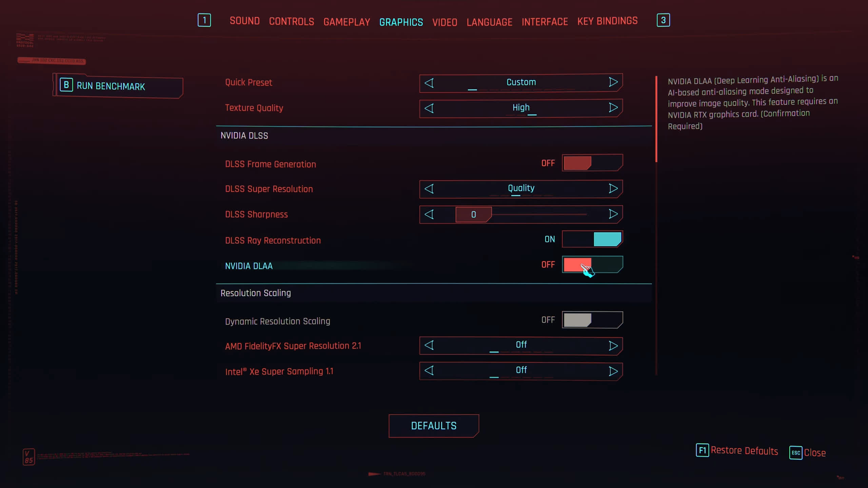868x488 pixels.
Task: Click the left arrow for AMD FidelityFX Super Resolution
Action: [429, 345]
